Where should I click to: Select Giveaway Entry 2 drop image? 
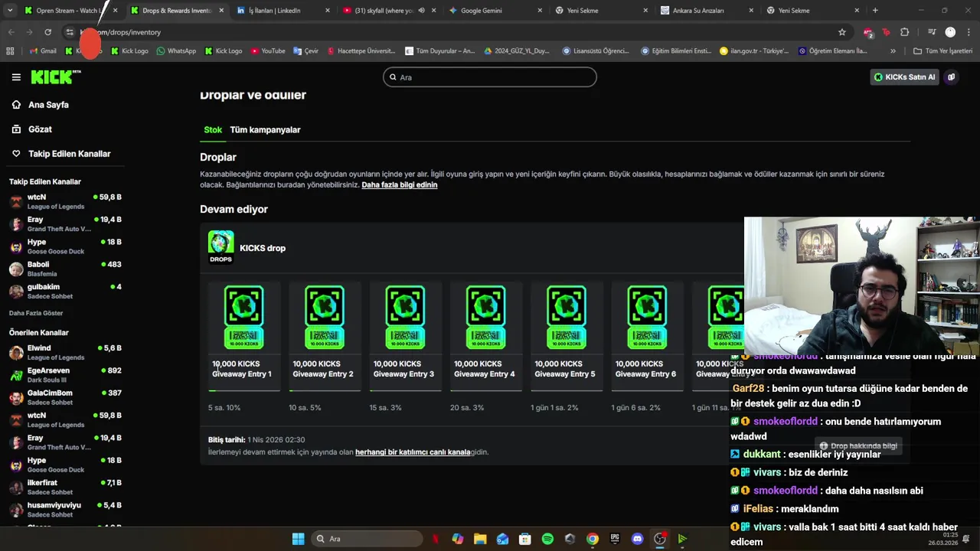tap(325, 318)
